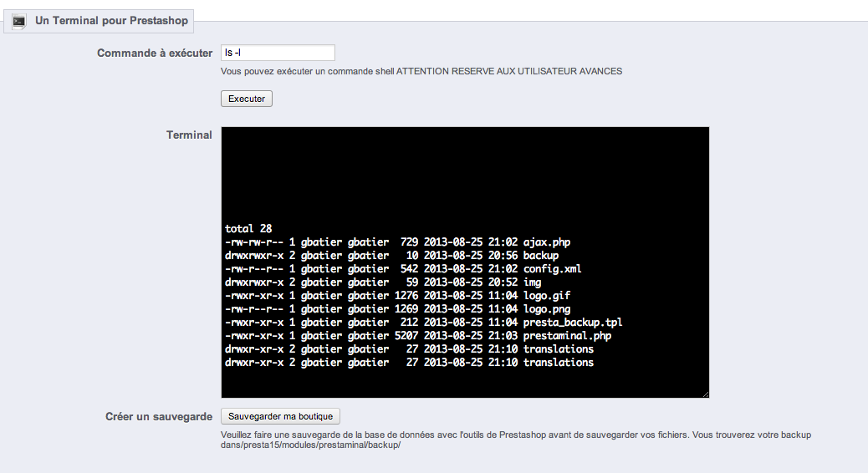Click the 'total 28' line in terminal

pyautogui.click(x=248, y=228)
